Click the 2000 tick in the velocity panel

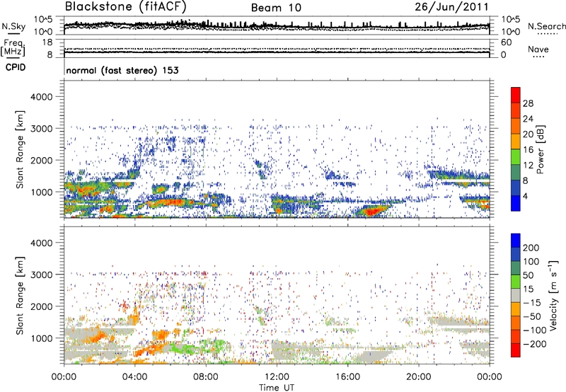click(41, 306)
